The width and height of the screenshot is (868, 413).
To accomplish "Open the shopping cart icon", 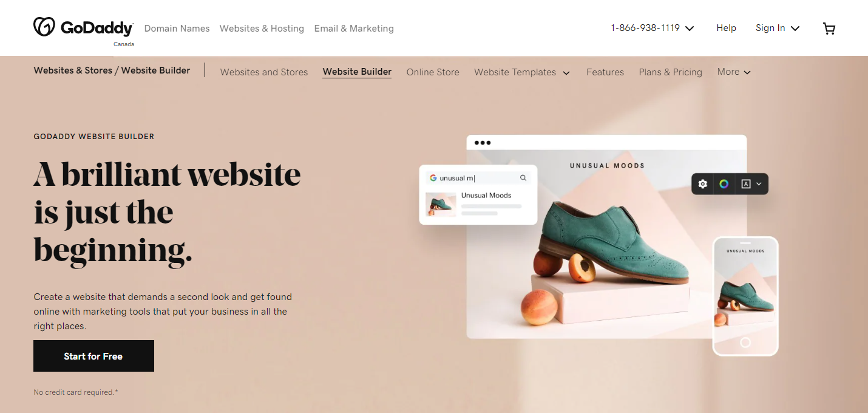I will pos(829,29).
